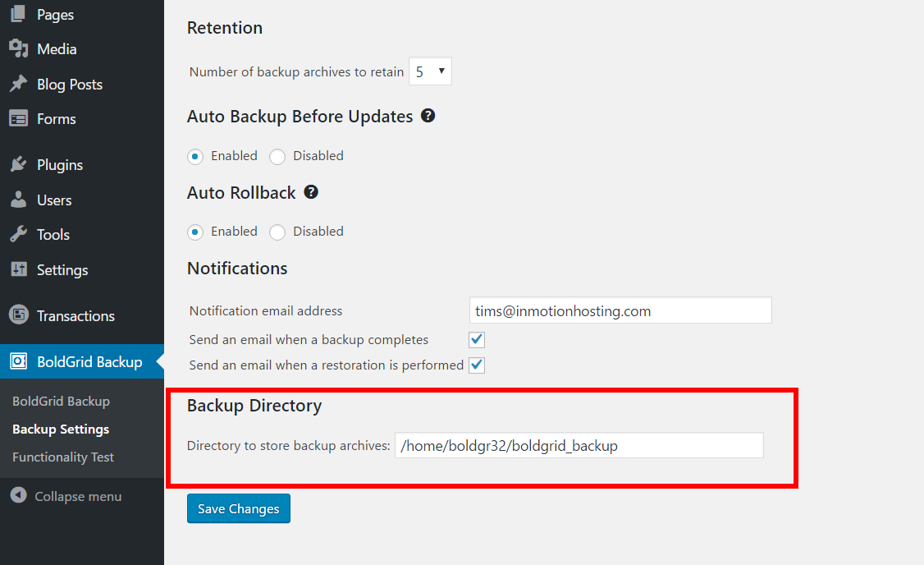Click the Retention section heading
Viewport: 924px width, 565px height.
click(225, 28)
